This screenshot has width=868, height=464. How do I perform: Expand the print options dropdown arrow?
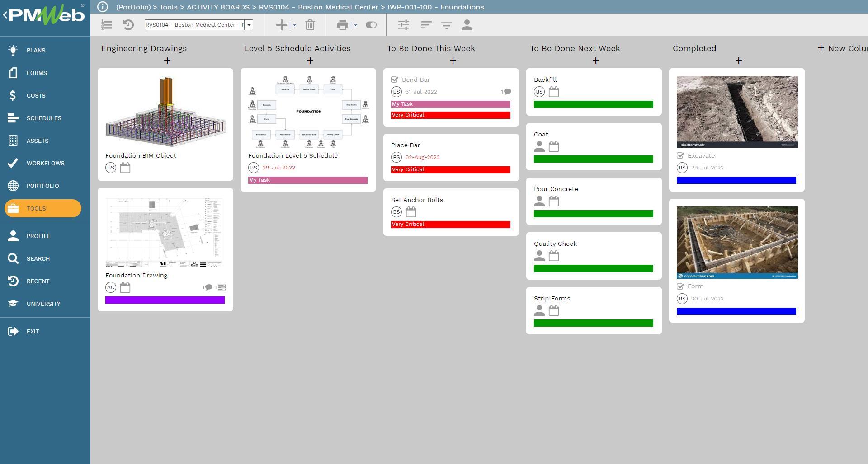tap(354, 25)
